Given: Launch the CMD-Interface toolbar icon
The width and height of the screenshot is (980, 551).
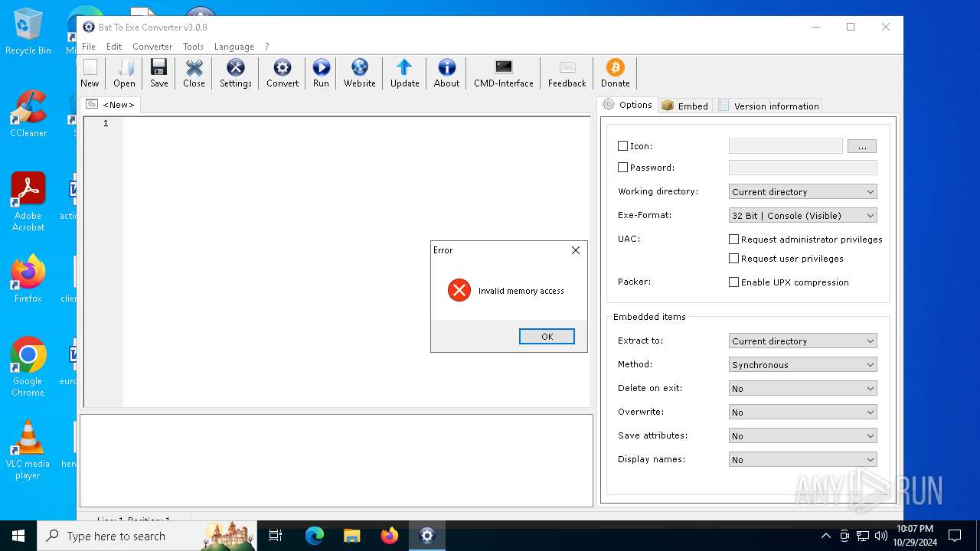Looking at the screenshot, I should (503, 73).
